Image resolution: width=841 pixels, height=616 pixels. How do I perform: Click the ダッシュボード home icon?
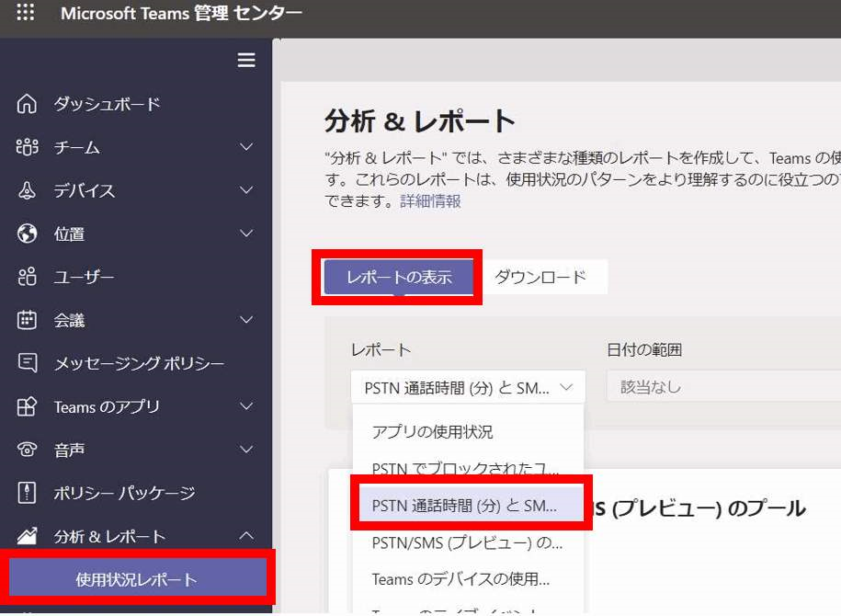27,104
